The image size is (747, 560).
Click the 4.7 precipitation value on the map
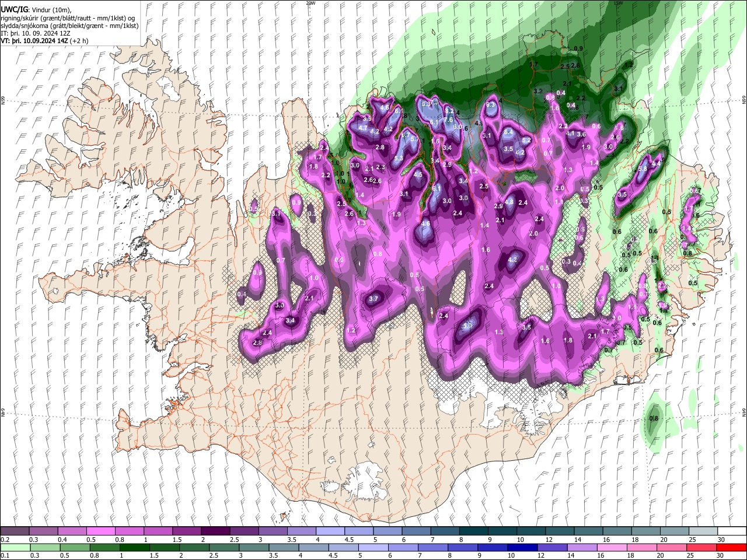click(363, 128)
